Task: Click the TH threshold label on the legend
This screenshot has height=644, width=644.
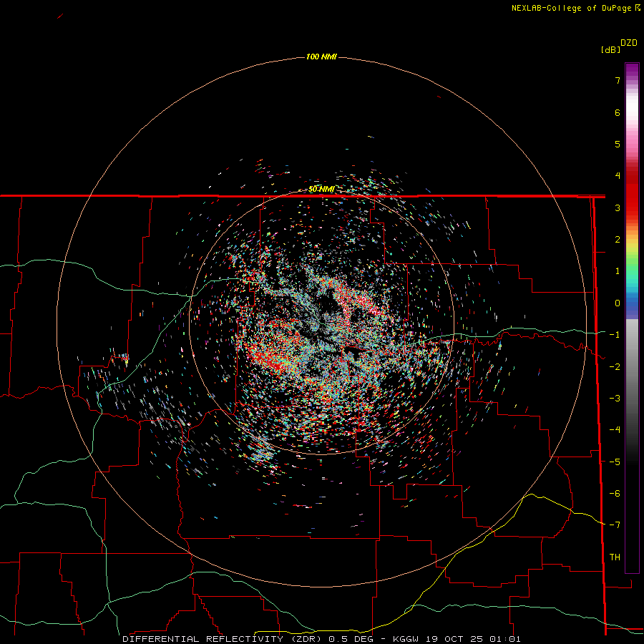Action: [x=615, y=557]
